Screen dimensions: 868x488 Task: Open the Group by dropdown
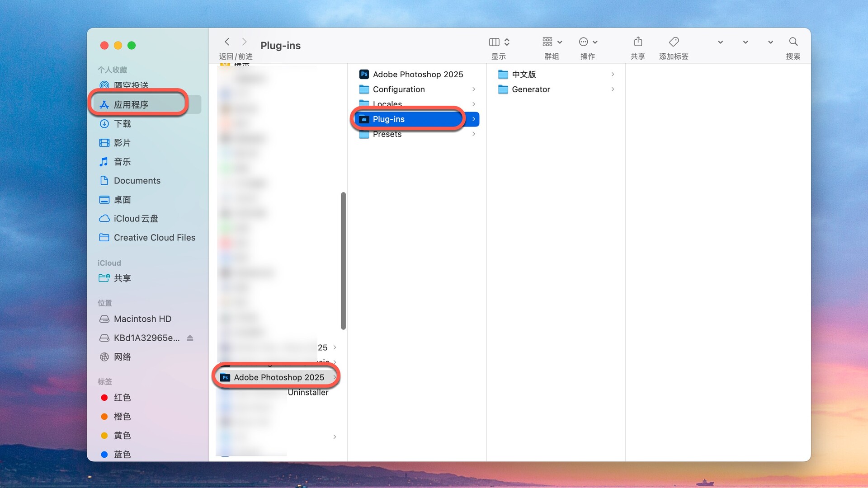[552, 42]
